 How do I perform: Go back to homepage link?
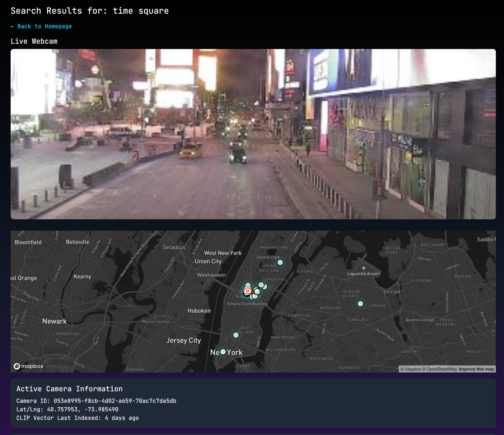click(x=41, y=26)
